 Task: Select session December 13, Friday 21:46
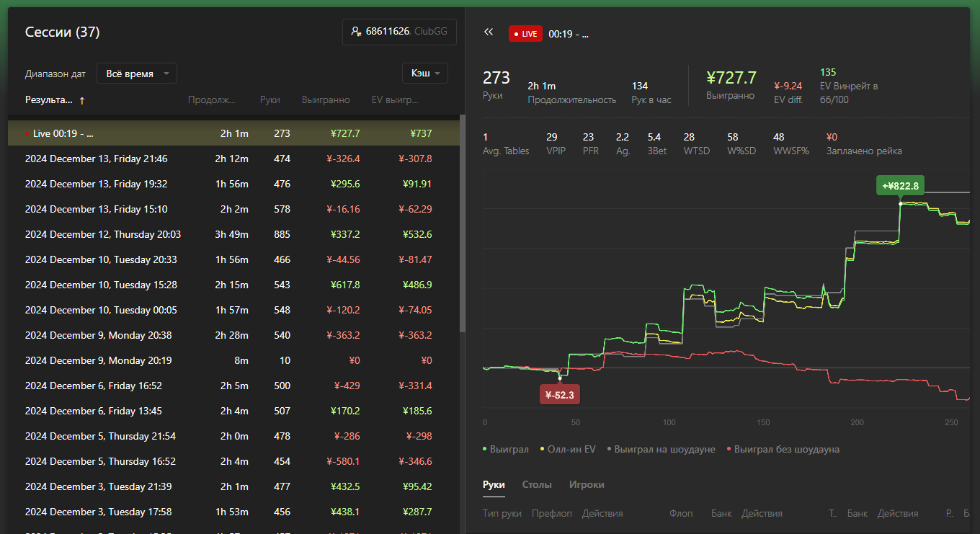coord(233,159)
